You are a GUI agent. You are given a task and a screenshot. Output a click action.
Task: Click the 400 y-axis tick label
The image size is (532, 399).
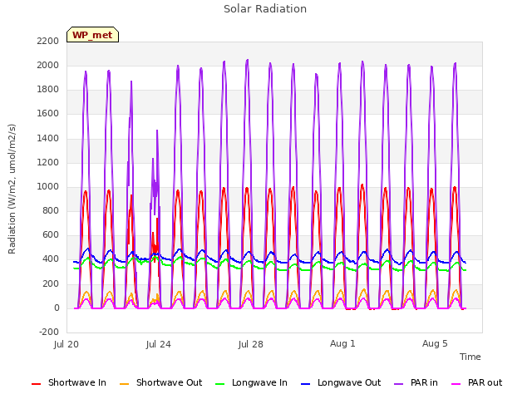pyautogui.click(x=51, y=259)
